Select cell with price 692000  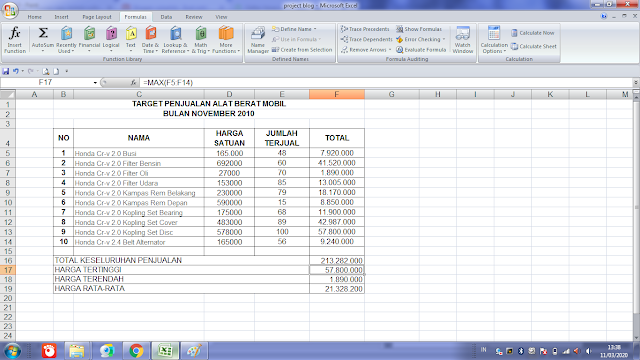click(x=229, y=163)
